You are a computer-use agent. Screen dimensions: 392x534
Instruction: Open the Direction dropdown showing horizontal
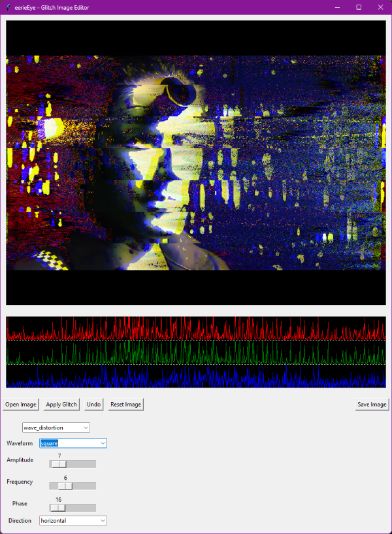73,520
